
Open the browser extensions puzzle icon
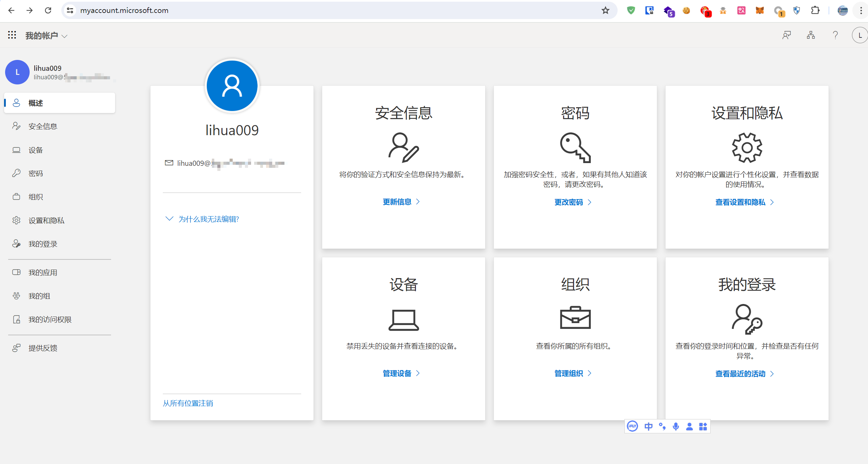coord(815,11)
